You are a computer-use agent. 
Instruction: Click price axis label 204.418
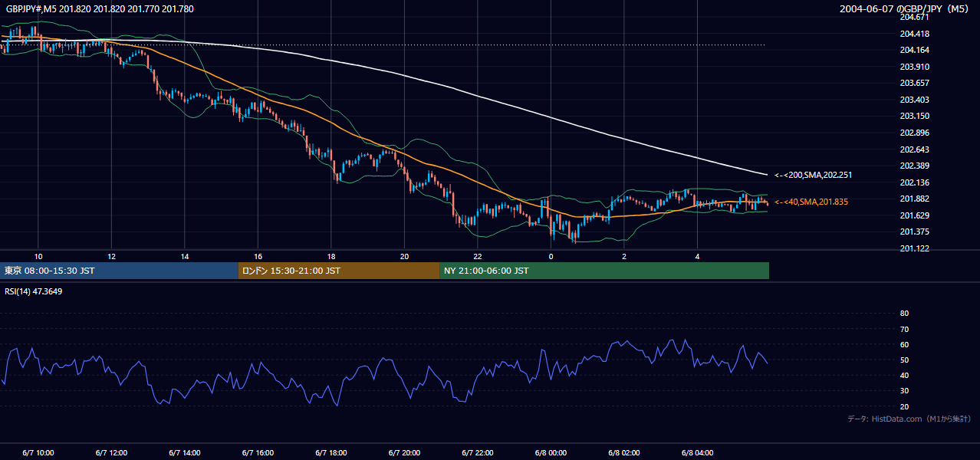(914, 34)
